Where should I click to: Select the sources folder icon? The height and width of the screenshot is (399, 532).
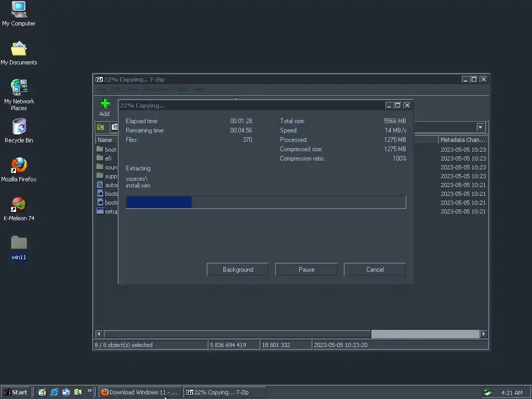100,167
